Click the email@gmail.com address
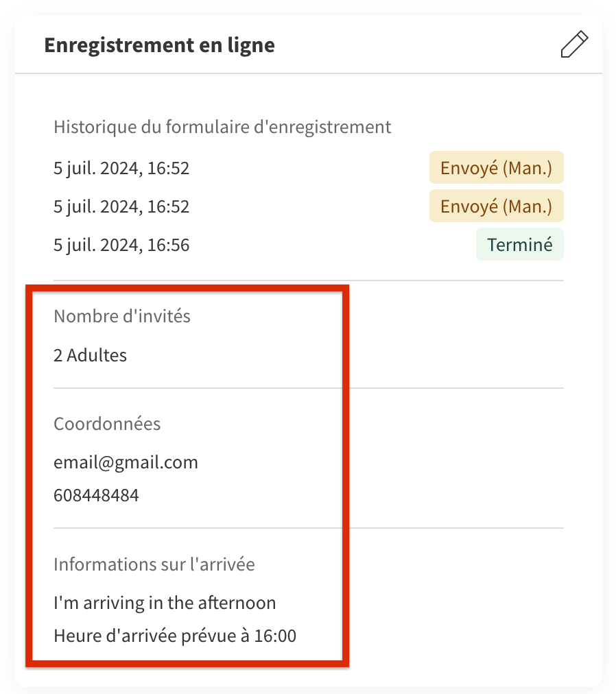This screenshot has width=616, height=694. tap(126, 462)
